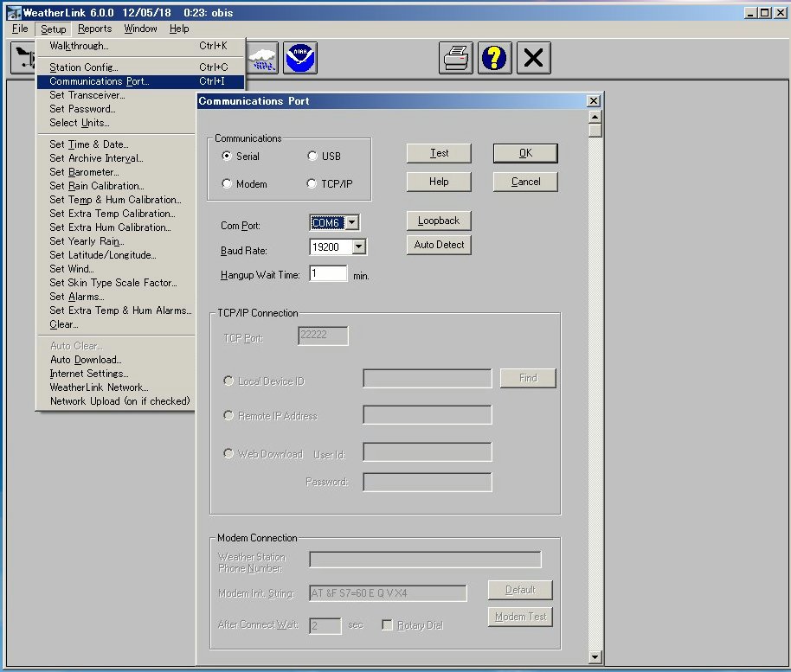
Task: Choose Set Barometer menu item
Action: point(117,172)
